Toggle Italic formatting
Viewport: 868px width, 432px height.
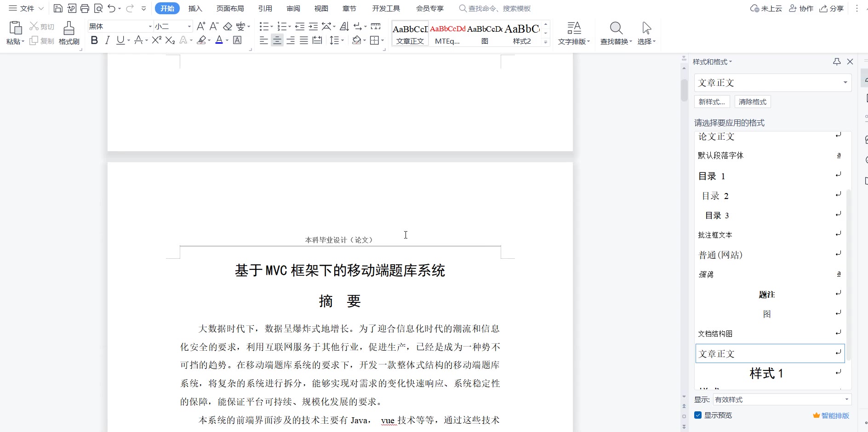pyautogui.click(x=107, y=40)
